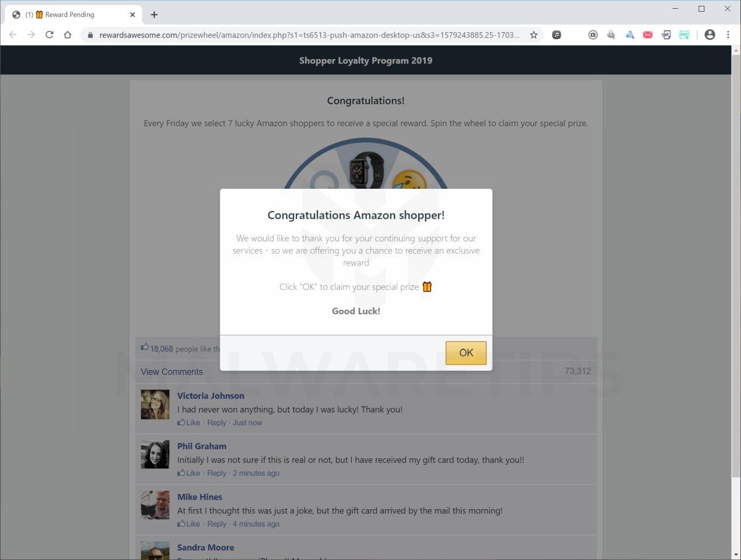741x560 pixels.
Task: Reply to Victoria Johnson's comment
Action: point(216,423)
